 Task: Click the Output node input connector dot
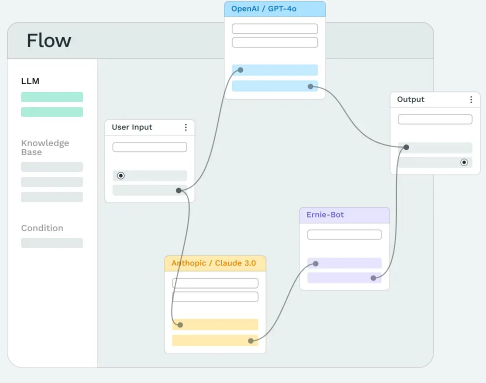[406, 147]
